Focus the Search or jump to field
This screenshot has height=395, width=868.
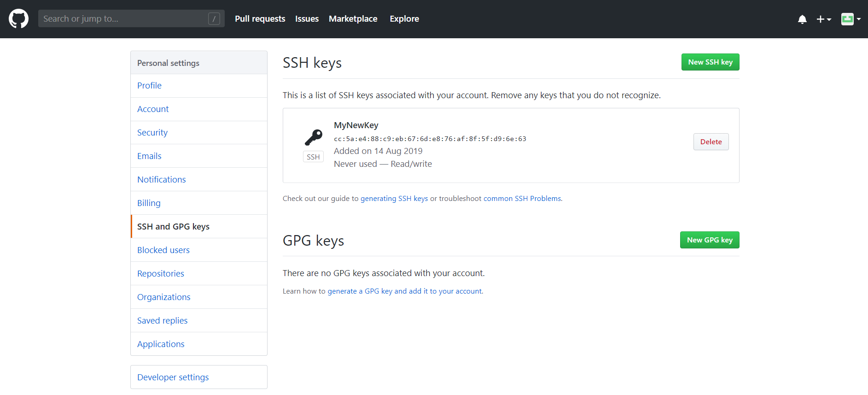tap(131, 18)
